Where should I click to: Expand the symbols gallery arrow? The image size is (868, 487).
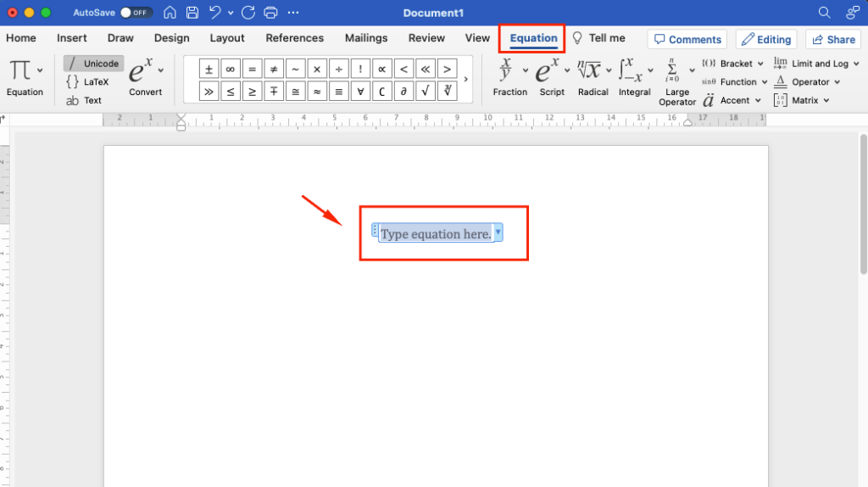pyautogui.click(x=465, y=79)
